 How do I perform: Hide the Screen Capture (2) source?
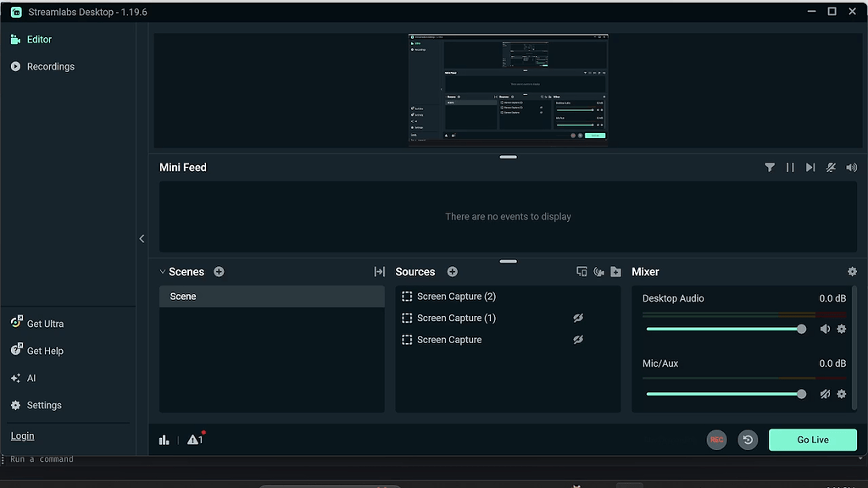click(578, 296)
